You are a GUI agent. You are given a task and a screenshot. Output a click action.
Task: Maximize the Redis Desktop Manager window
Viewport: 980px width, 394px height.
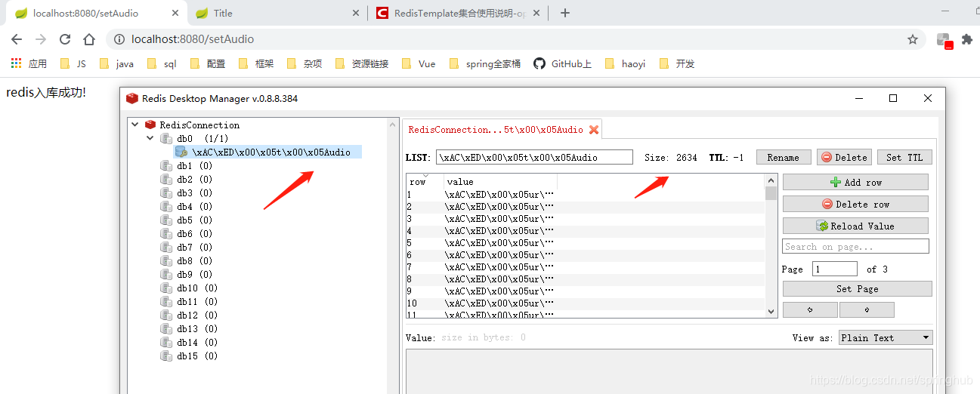(893, 98)
